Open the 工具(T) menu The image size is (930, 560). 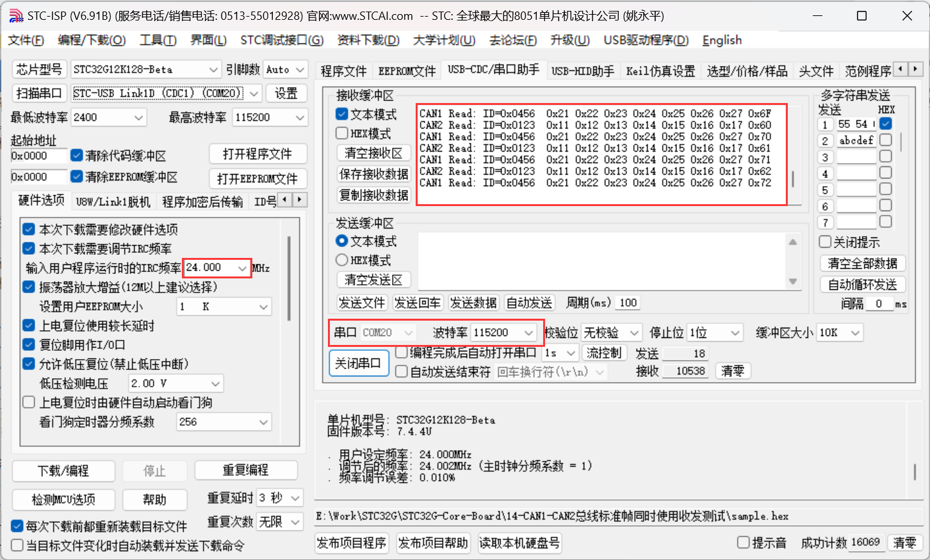158,40
